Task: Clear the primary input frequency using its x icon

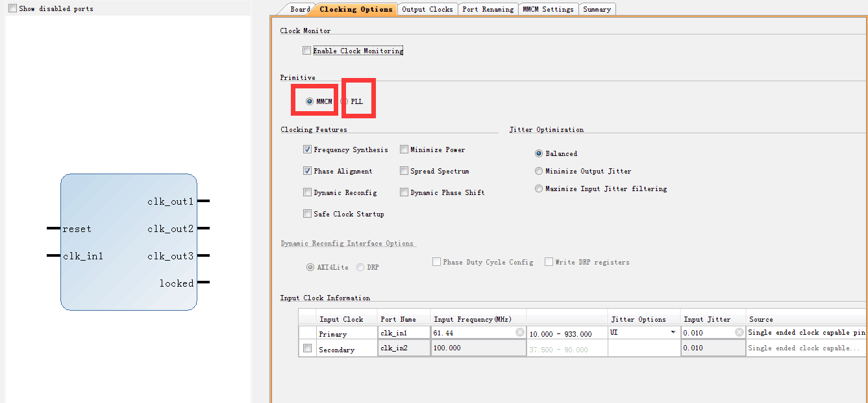Action: pyautogui.click(x=519, y=332)
